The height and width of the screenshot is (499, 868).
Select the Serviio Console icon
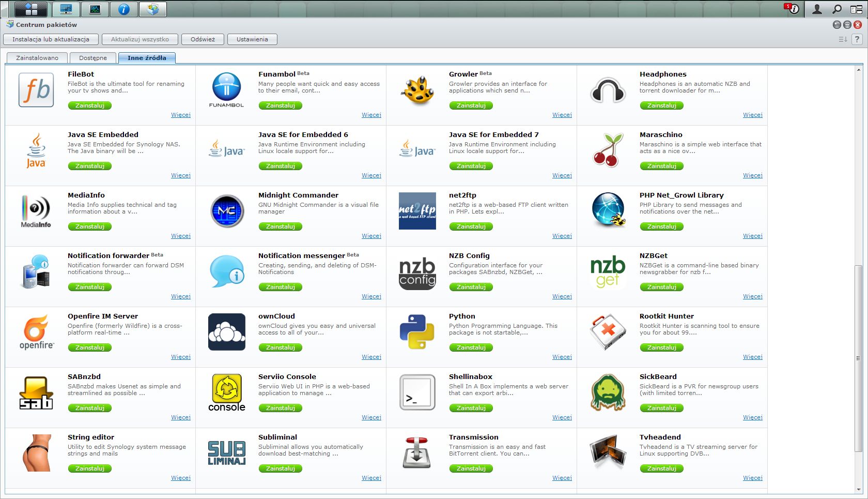(227, 393)
